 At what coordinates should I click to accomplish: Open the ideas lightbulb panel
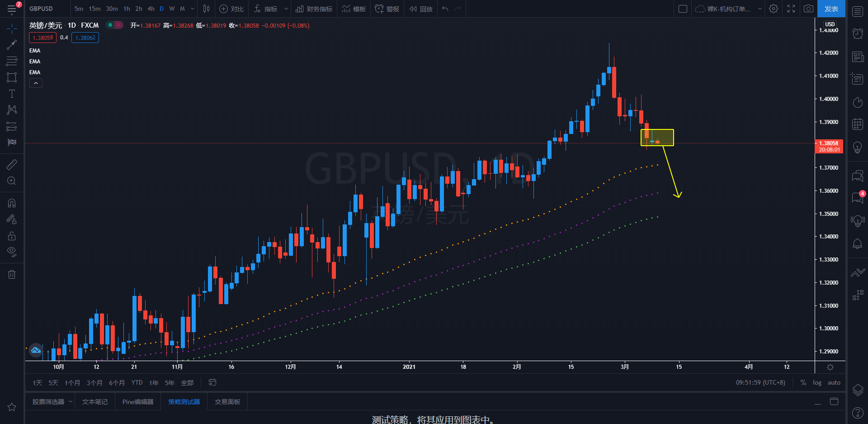[x=858, y=147]
